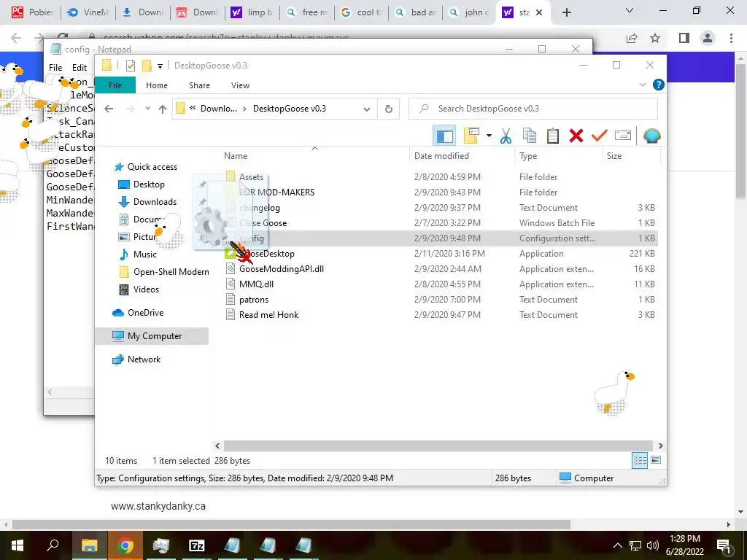
Task: Select OneDrive in navigation pane
Action: coord(145,313)
